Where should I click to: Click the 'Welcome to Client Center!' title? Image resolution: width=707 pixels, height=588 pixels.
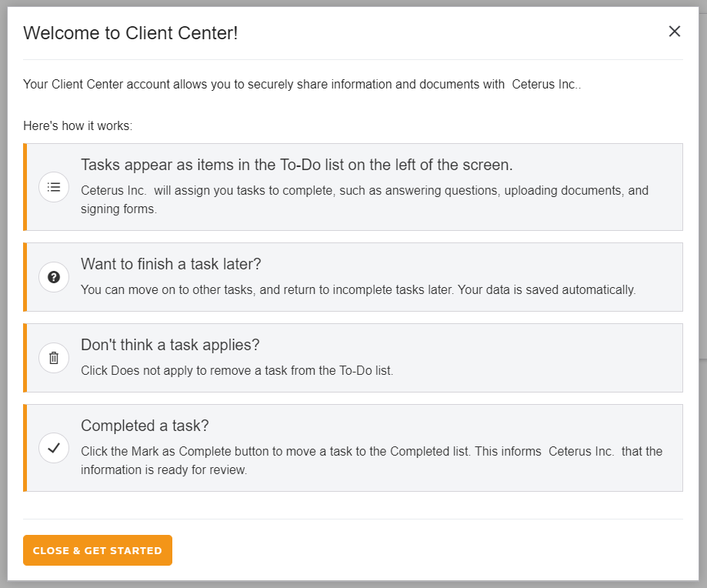pos(130,33)
